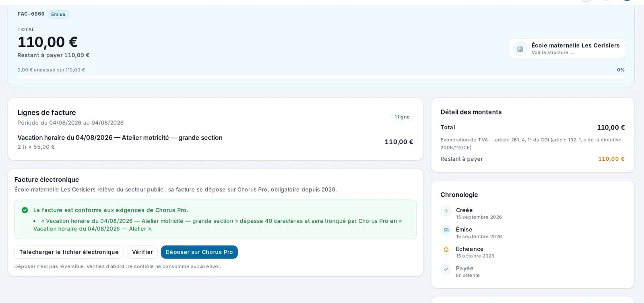This screenshot has height=303, width=644.
Task: Click the Facture électronique heading
Action: coord(47,180)
